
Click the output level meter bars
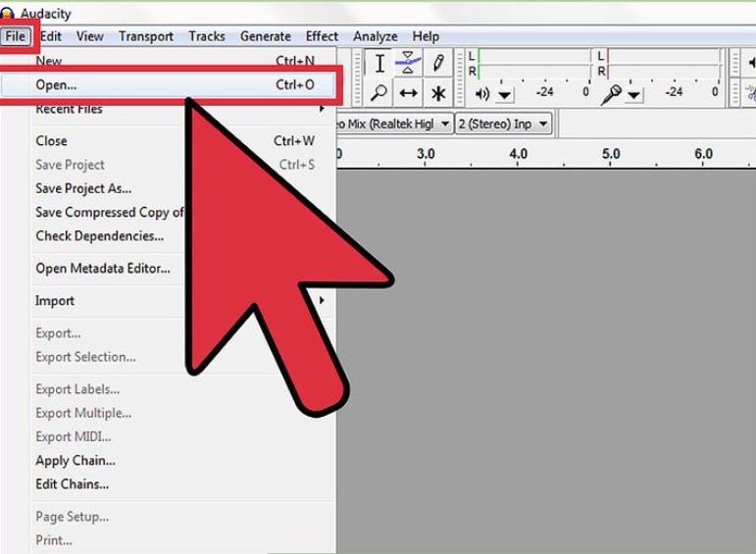coord(534,64)
